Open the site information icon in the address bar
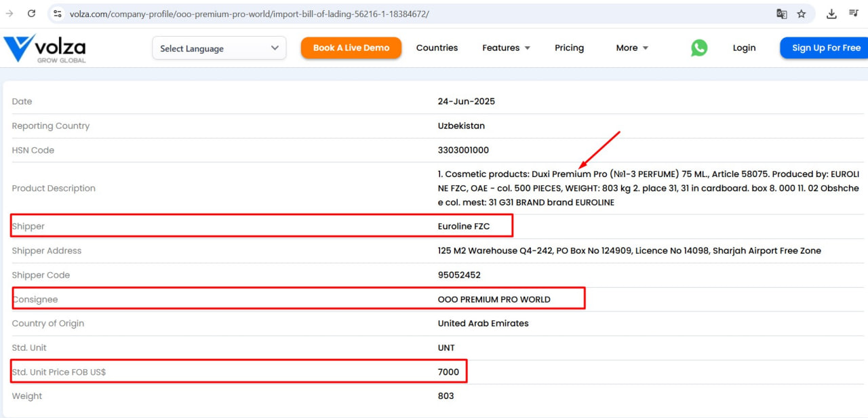 click(x=58, y=14)
